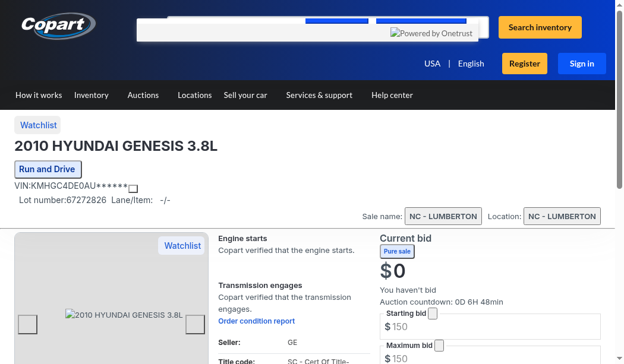Show previous vehicle image
This screenshot has height=364, width=624.
(28, 325)
